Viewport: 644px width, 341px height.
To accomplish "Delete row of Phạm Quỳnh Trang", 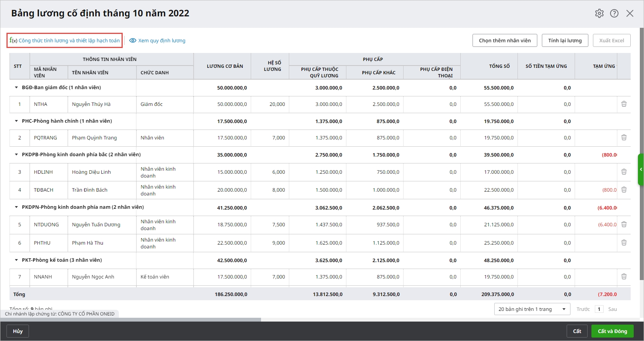I will pyautogui.click(x=624, y=138).
